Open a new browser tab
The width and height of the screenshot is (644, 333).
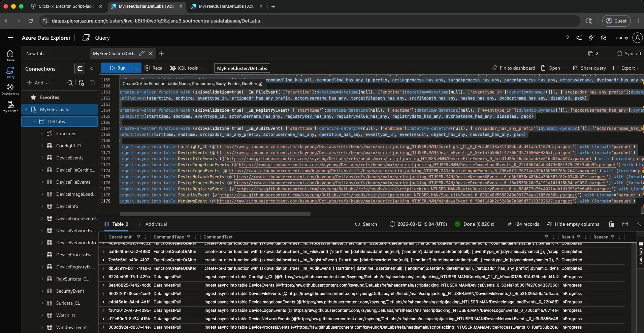coord(273,6)
